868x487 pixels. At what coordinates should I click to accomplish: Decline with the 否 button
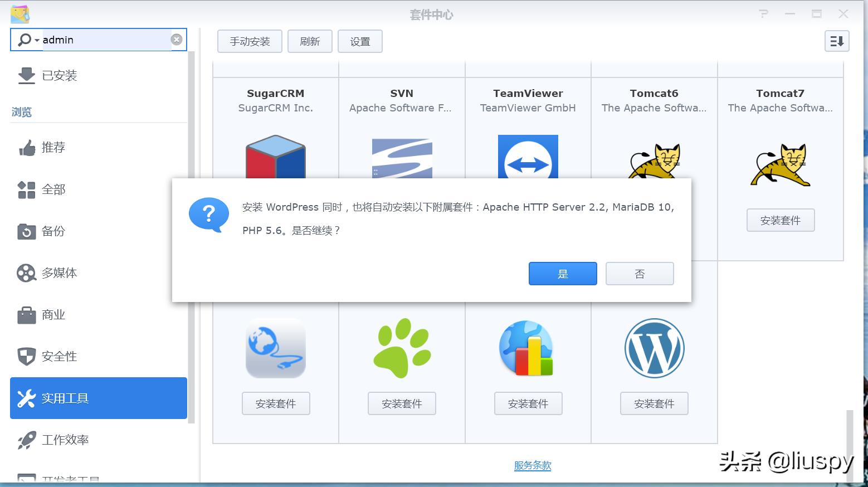click(x=640, y=274)
